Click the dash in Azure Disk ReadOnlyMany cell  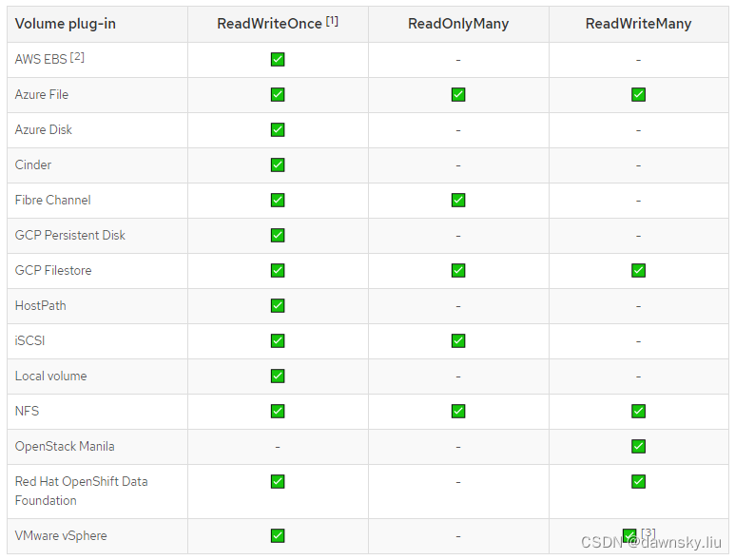458,131
